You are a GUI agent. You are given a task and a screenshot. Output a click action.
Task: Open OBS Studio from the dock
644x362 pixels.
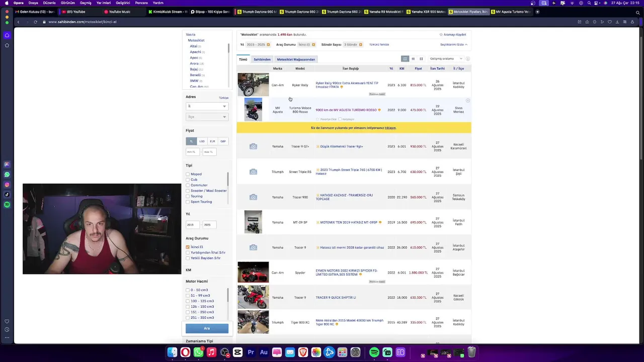[224, 352]
